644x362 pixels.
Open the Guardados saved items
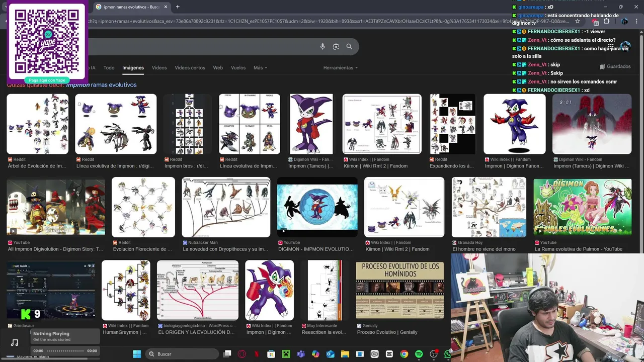pyautogui.click(x=615, y=66)
